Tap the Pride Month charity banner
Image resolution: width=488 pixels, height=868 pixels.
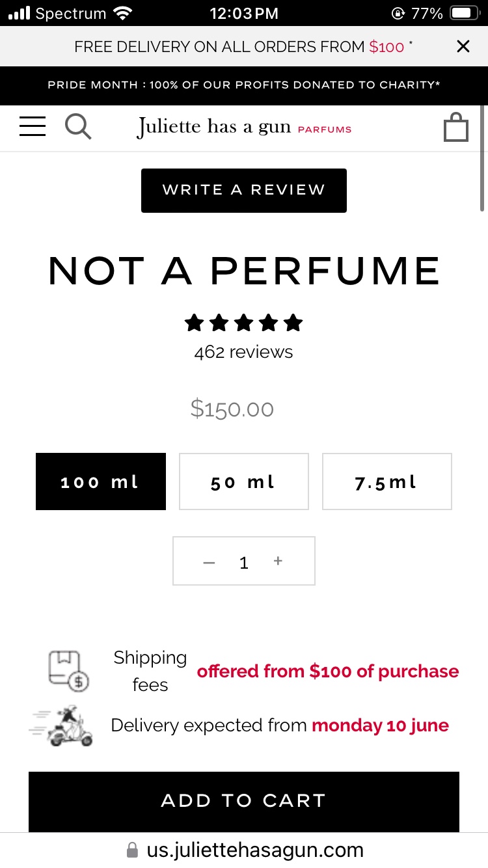point(244,85)
